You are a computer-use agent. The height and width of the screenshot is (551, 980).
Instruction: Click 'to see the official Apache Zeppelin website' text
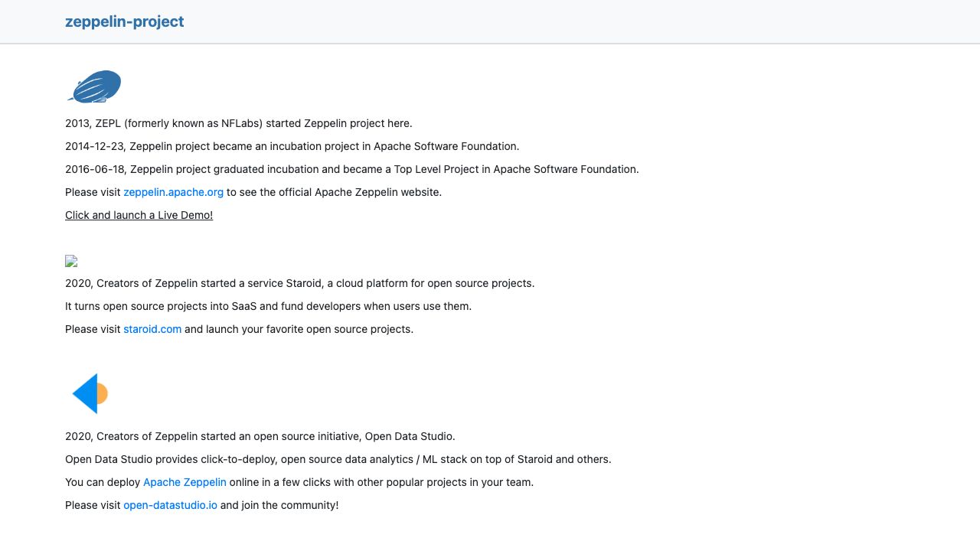pyautogui.click(x=334, y=192)
